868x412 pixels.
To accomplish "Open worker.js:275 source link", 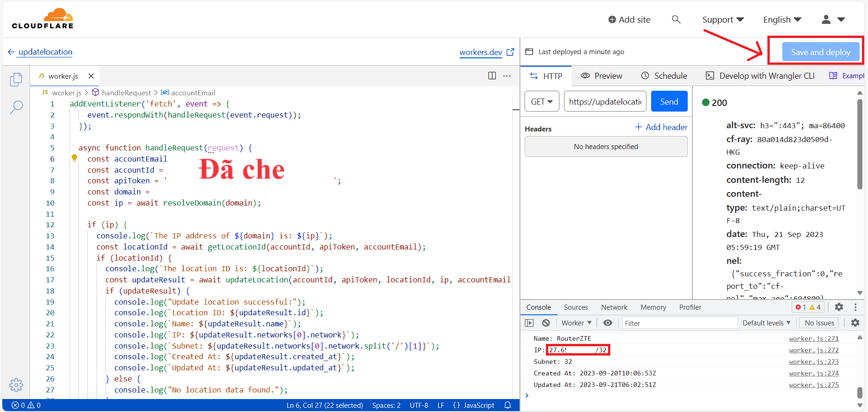I will click(814, 385).
